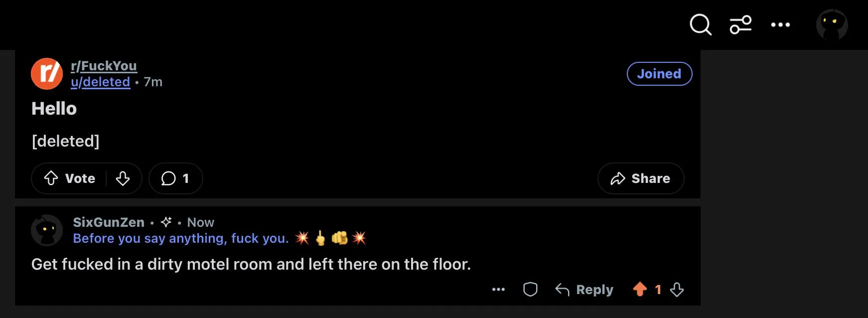Reply to SixGunZen's comment
The image size is (868, 318).
pos(584,290)
